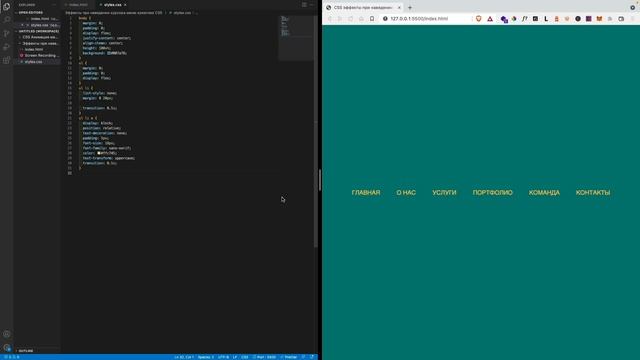Screen dimensions: 640x360
Task: Click the styles.css breadcrumb item
Action: click(182, 13)
